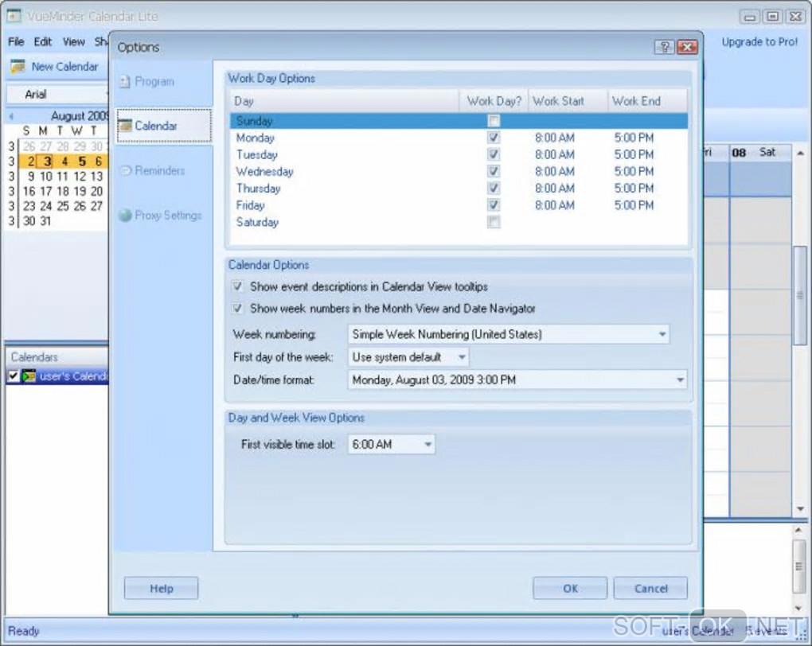This screenshot has width=812, height=646.
Task: Select August 3 in Date Navigator
Action: coord(47,161)
